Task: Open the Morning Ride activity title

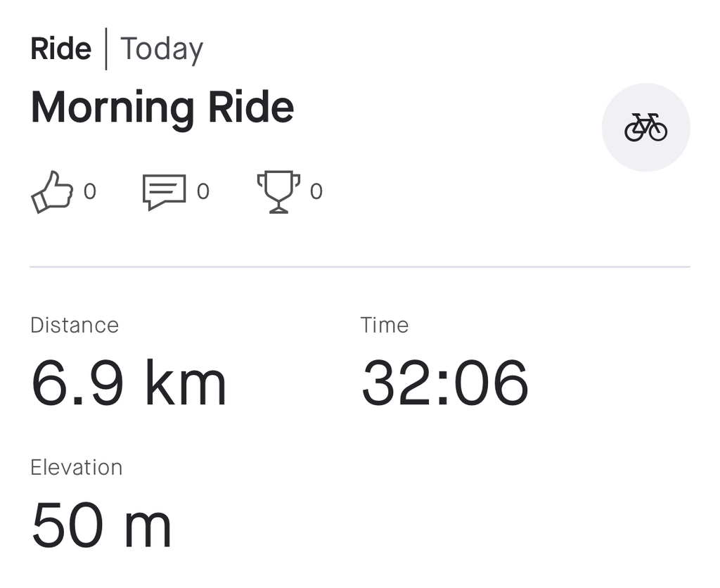Action: click(x=162, y=108)
